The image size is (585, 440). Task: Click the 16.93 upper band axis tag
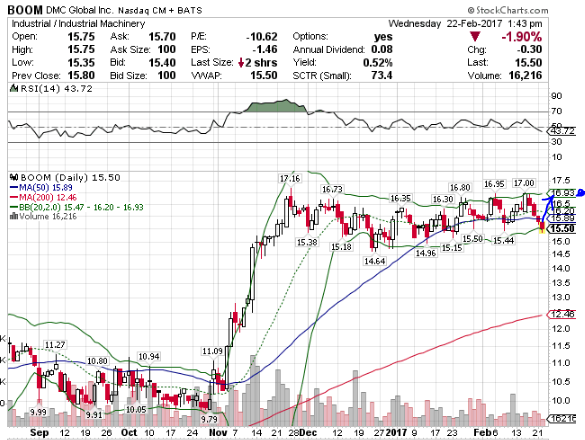pyautogui.click(x=562, y=193)
